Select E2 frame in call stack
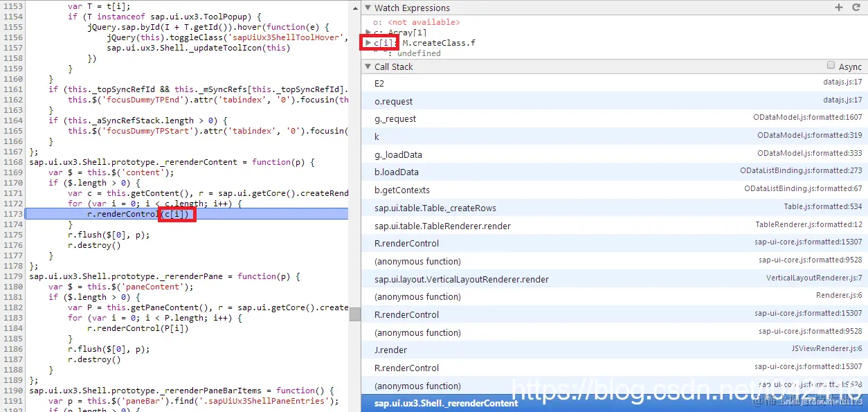The width and height of the screenshot is (868, 412). tap(614, 83)
